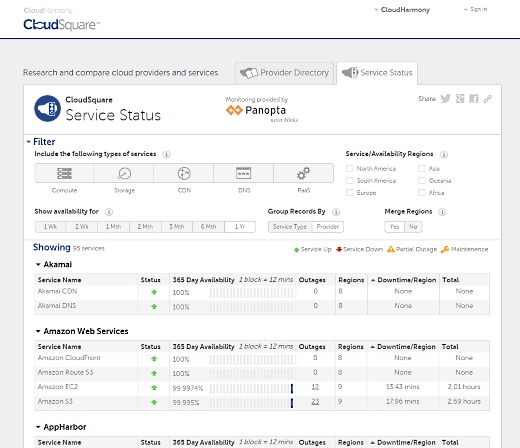520x448 pixels.
Task: Check the North America region checkbox
Action: [350, 168]
